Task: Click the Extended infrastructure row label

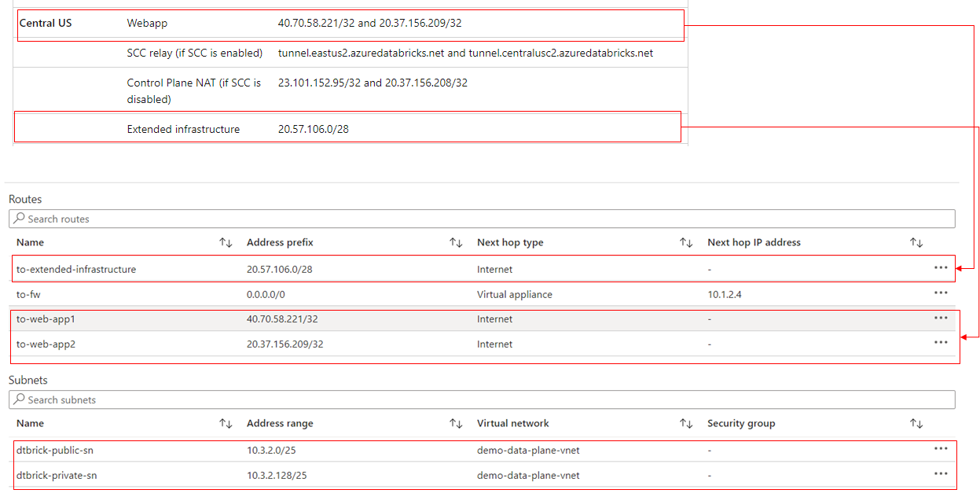Action: point(183,129)
